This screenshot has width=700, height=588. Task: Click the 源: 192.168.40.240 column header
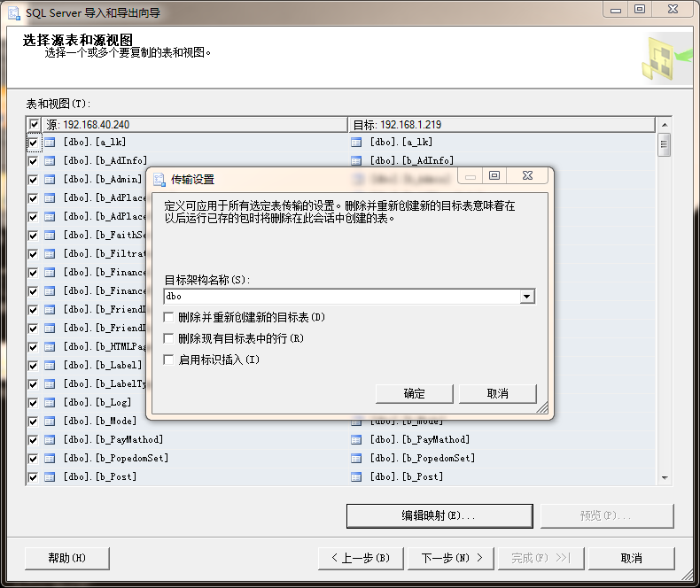click(x=194, y=125)
